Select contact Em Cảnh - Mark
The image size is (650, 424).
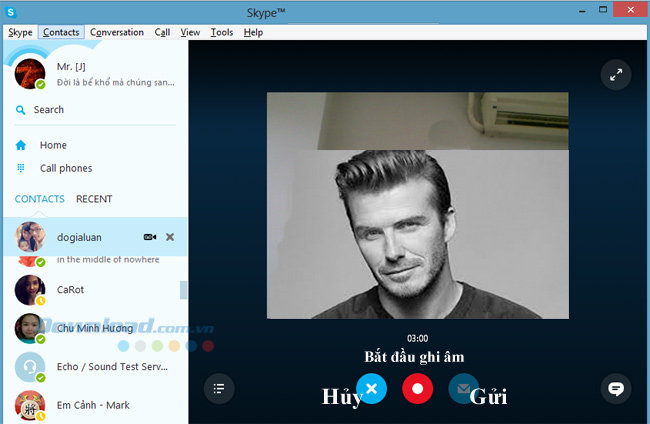click(95, 405)
